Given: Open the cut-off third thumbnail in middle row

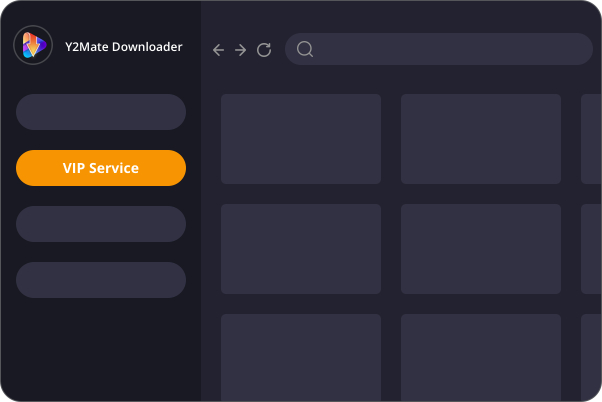Looking at the screenshot, I should (x=591, y=249).
